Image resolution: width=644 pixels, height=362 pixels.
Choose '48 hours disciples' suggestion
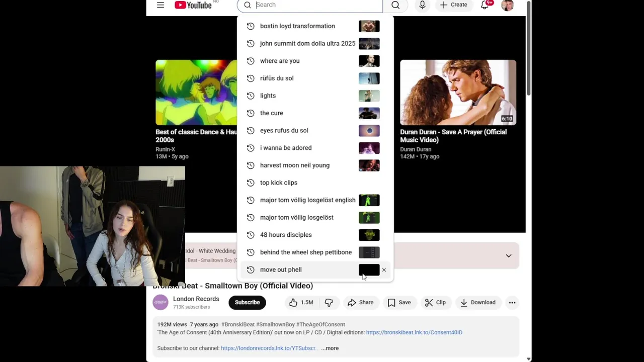316,235
